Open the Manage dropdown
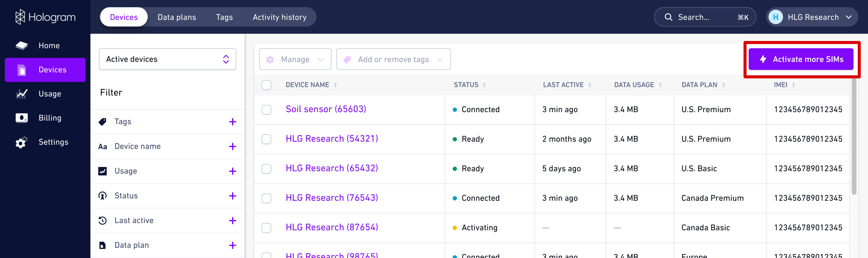The width and height of the screenshot is (868, 258). [x=295, y=59]
